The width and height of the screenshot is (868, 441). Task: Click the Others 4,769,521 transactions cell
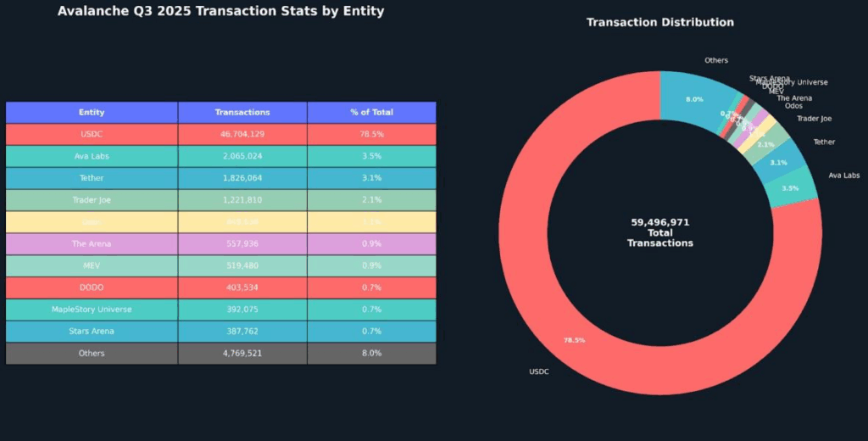(242, 353)
